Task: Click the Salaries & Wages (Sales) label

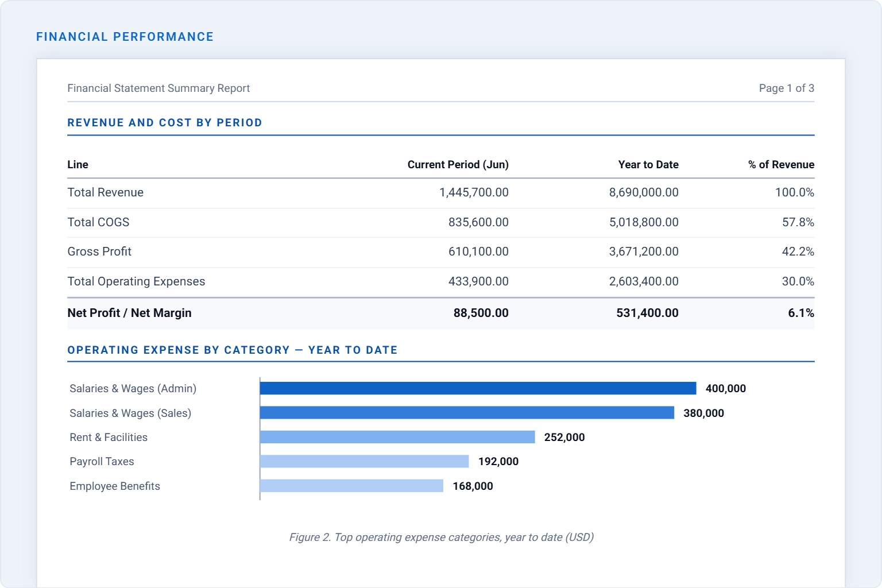Action: pos(130,413)
